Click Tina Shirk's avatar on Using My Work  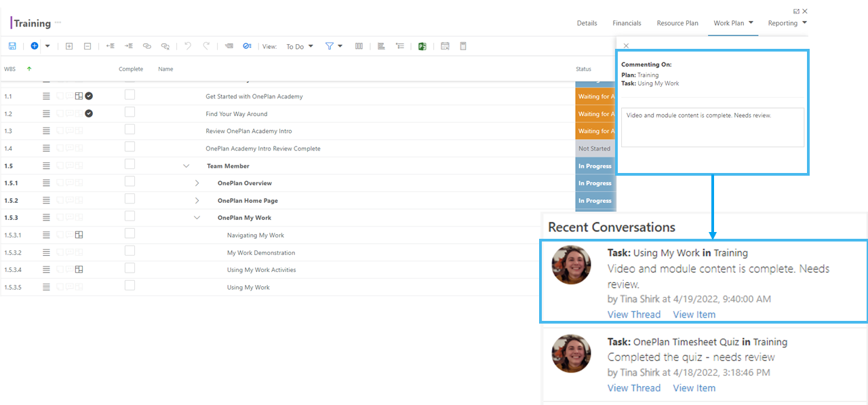tap(571, 265)
